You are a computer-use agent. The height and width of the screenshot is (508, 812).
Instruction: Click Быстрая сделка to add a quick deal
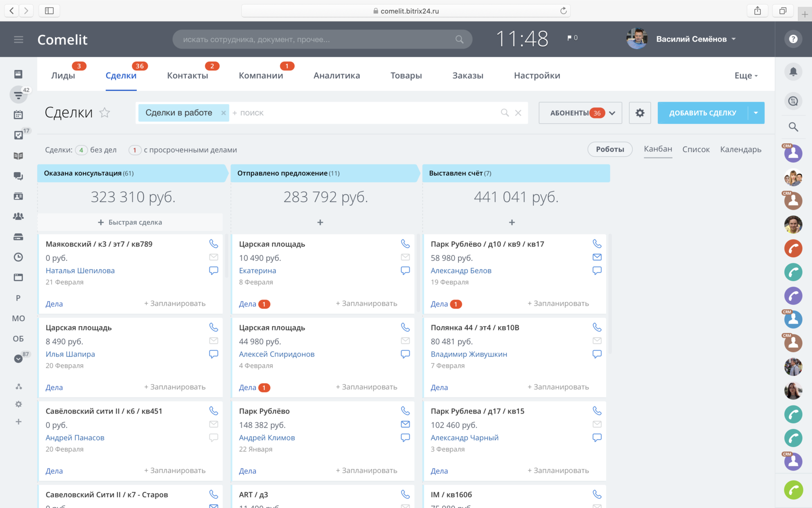130,223
